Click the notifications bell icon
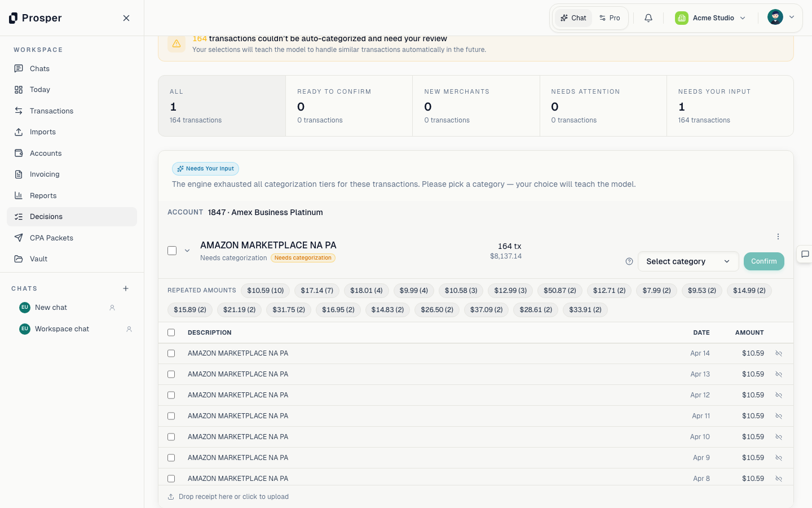This screenshot has width=812, height=508. tap(648, 18)
